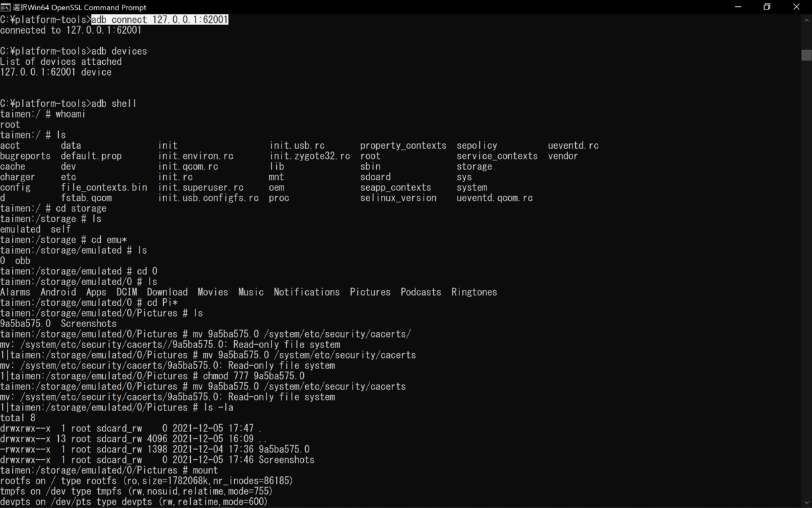Click 'sbin' in the listing

tap(370, 167)
